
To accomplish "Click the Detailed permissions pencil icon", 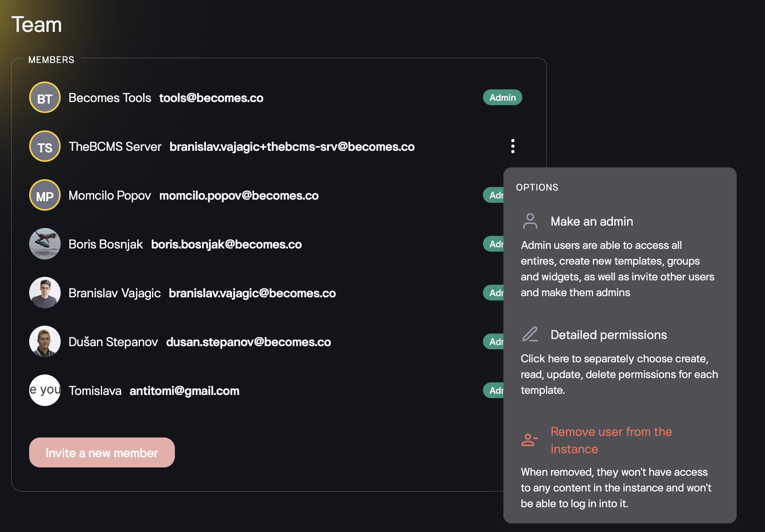I will (530, 334).
